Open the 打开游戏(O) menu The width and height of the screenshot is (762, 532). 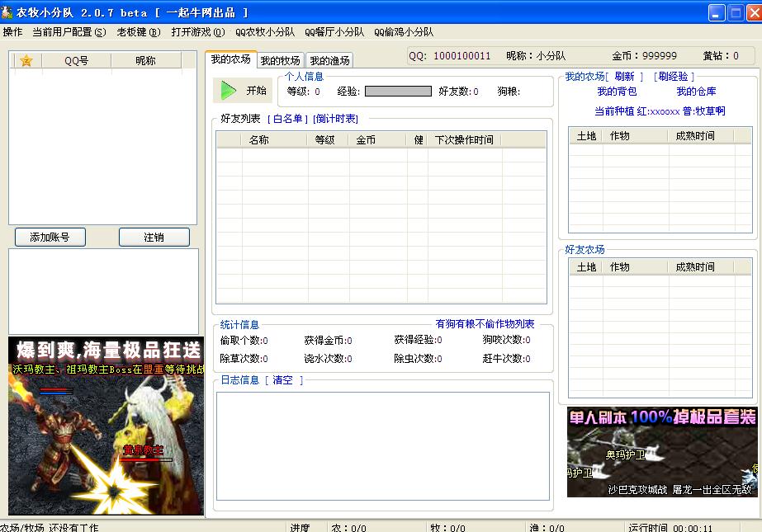pyautogui.click(x=198, y=32)
